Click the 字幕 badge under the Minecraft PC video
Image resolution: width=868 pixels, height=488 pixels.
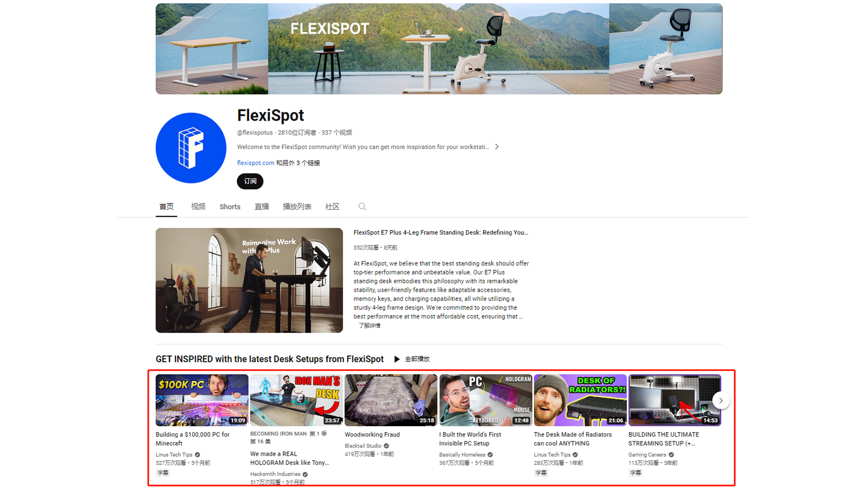pyautogui.click(x=163, y=473)
